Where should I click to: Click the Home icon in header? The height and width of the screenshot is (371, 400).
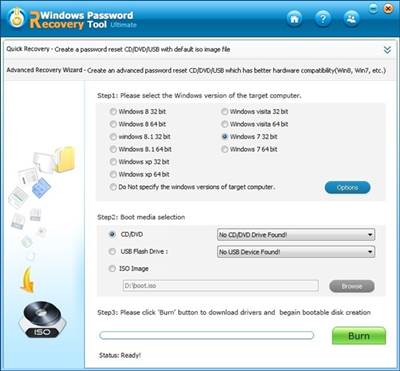click(295, 19)
